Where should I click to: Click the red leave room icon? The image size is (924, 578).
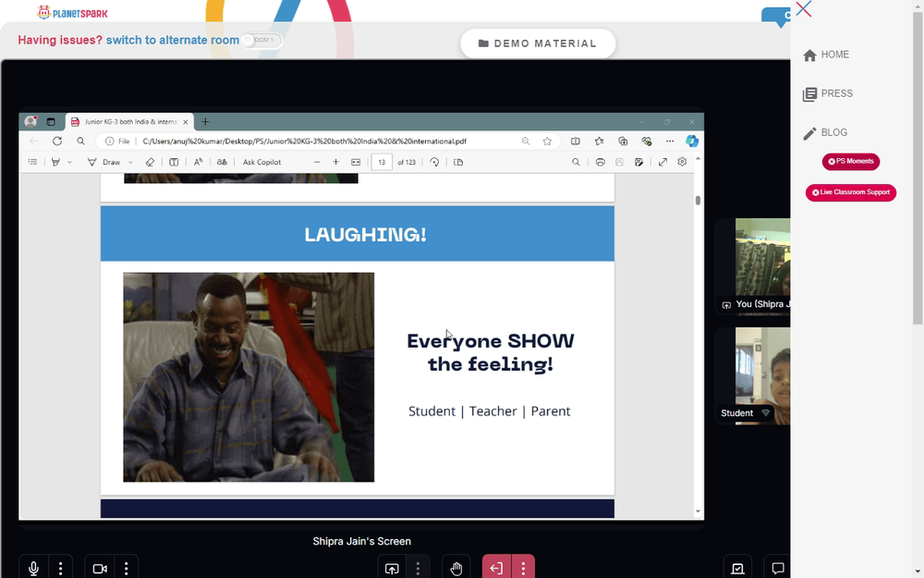click(497, 568)
